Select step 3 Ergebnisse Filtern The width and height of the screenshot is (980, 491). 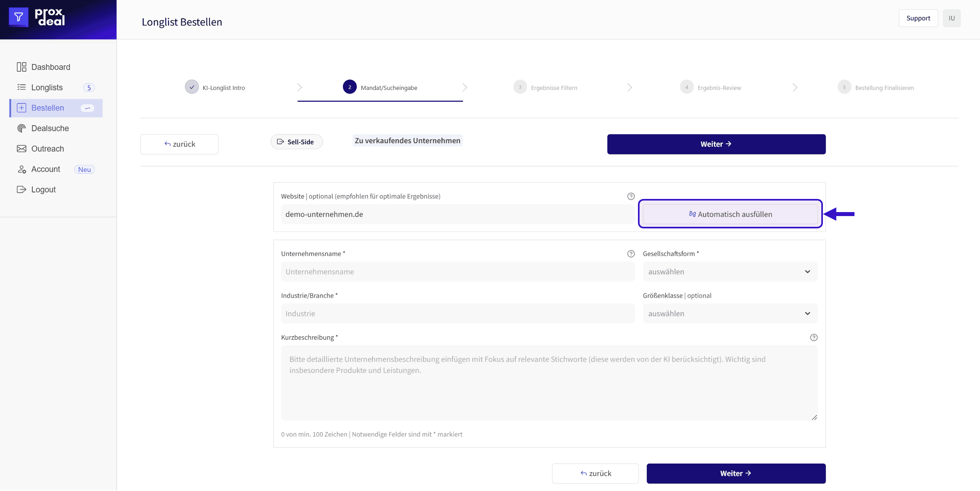click(545, 88)
